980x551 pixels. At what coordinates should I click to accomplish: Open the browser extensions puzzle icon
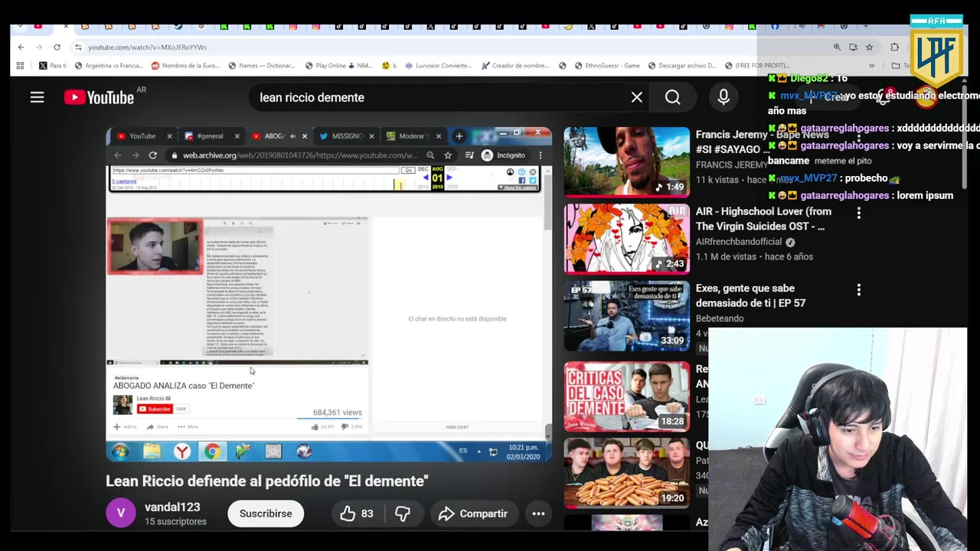click(894, 47)
